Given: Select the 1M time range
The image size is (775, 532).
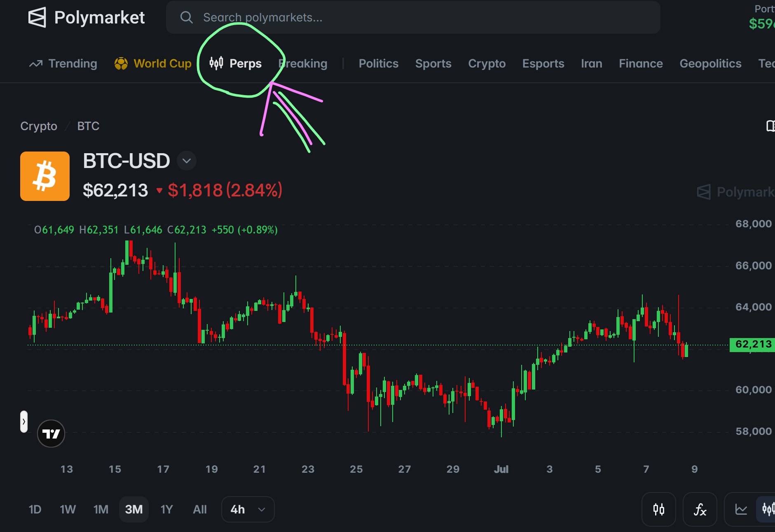Looking at the screenshot, I should pos(101,509).
